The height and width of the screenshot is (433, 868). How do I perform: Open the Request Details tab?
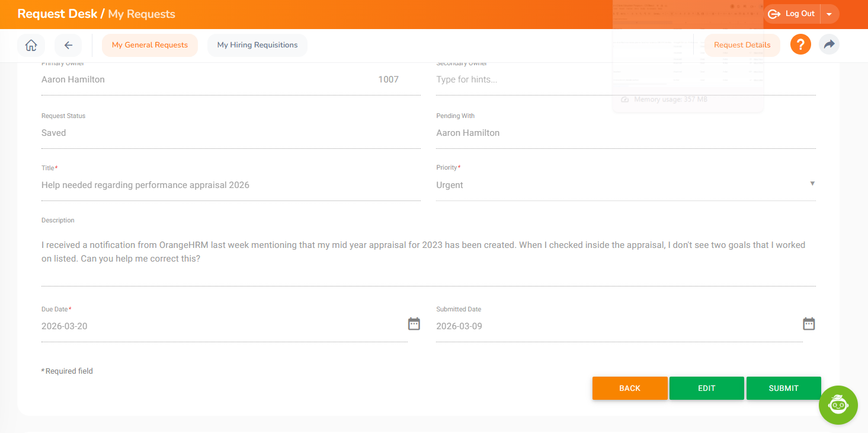[x=742, y=45]
